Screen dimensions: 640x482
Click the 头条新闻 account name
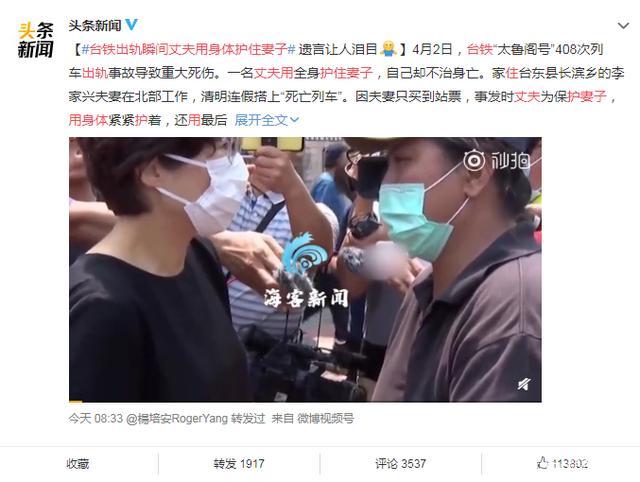pyautogui.click(x=95, y=25)
